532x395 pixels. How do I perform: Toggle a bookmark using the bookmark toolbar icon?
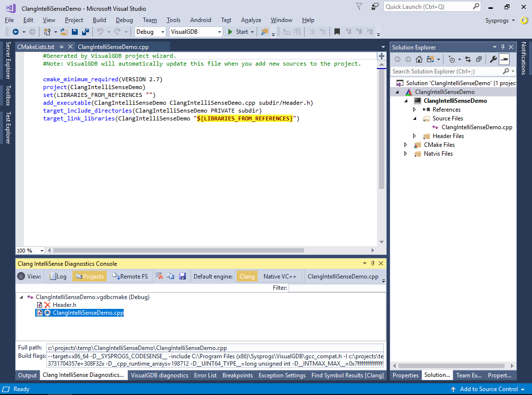pyautogui.click(x=336, y=31)
